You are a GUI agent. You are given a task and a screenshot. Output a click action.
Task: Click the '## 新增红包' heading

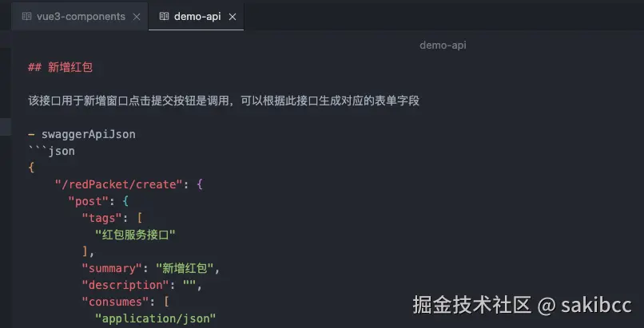61,67
